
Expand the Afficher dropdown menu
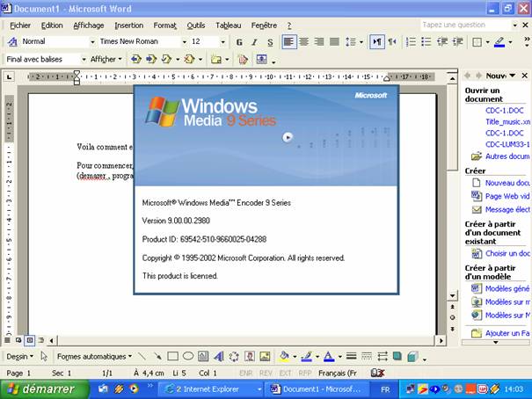(106, 60)
